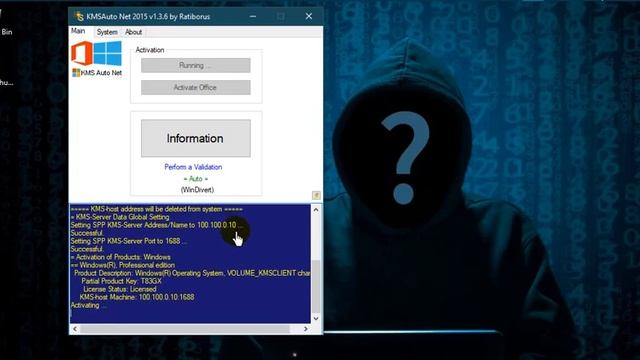Click '= KMS-Server Data Global Setting' log line
This screenshot has height=360, width=640.
(120, 217)
